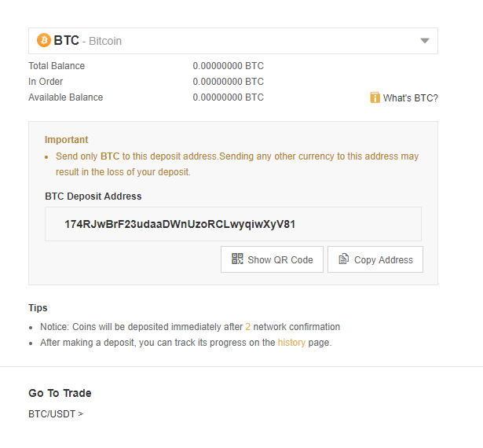Click the 2 network confirmation number

(x=247, y=327)
